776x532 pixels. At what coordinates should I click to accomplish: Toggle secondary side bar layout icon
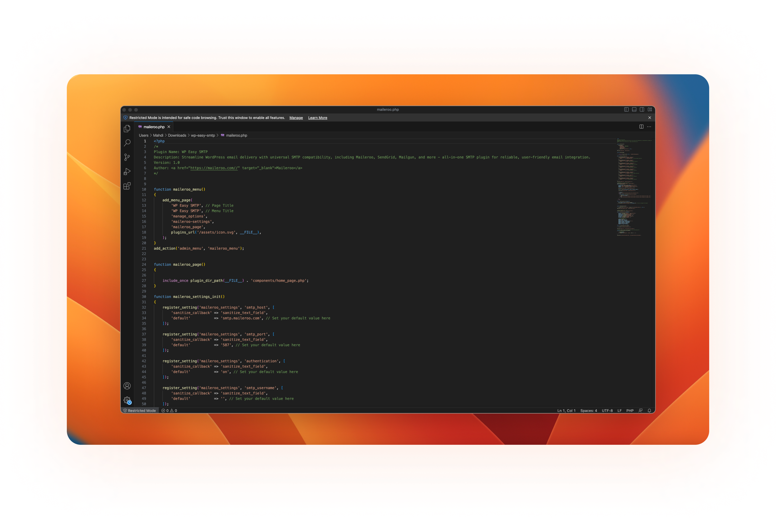[642, 109]
